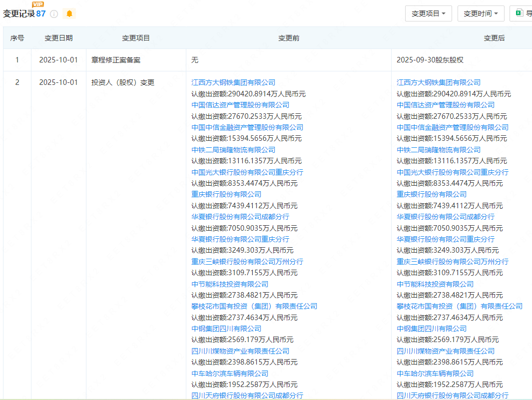Open 攀枝花市国有投资（集团）有限责任公司 in 变更后 column
Screen dimensions: 532x400
click(x=460, y=306)
